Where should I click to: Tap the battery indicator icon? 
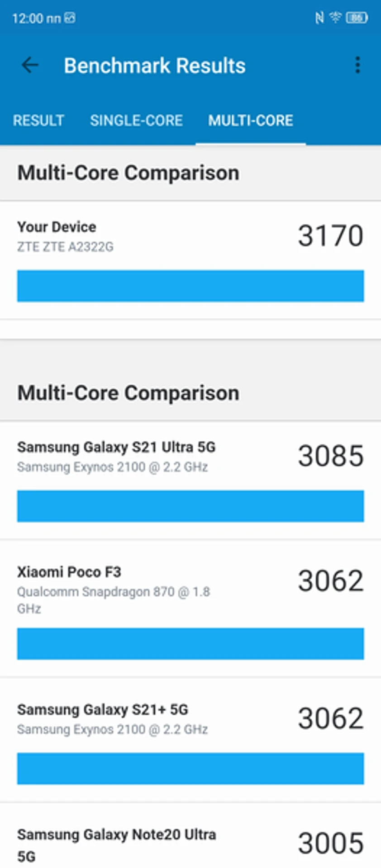coord(357,18)
